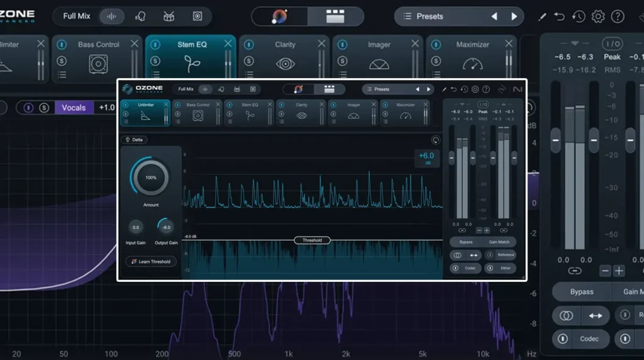Open help question mark in background window

[x=618, y=16]
